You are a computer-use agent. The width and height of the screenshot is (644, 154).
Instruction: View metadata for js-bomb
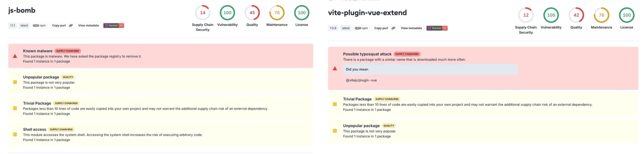coord(89,25)
